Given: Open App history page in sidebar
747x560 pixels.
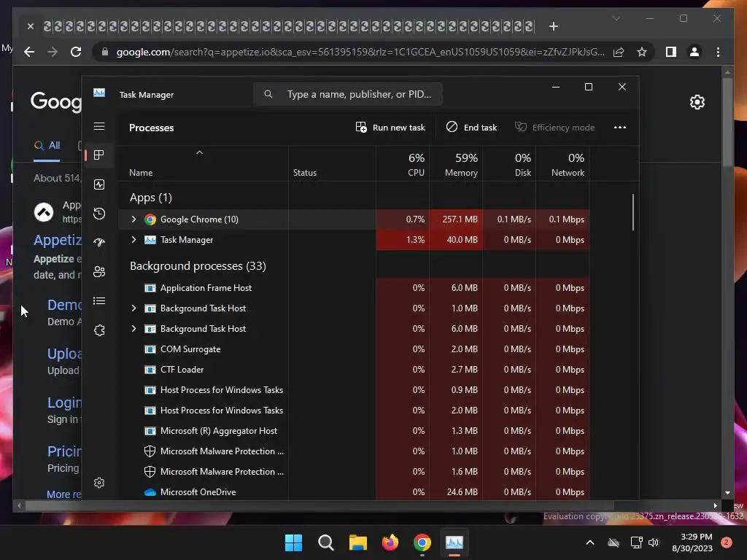Looking at the screenshot, I should tap(99, 214).
